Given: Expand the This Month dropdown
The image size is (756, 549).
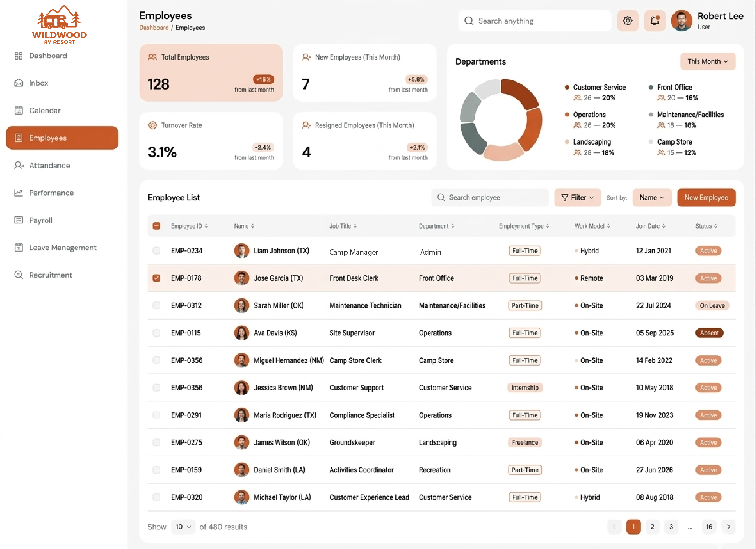Looking at the screenshot, I should (707, 61).
